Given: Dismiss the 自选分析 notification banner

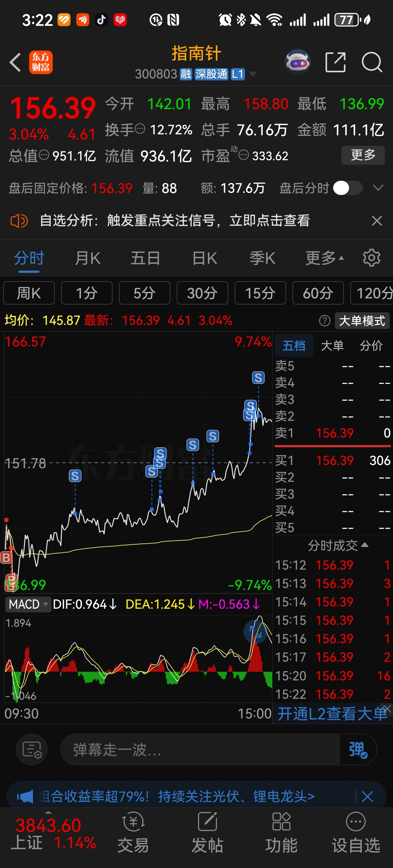Looking at the screenshot, I should [377, 221].
